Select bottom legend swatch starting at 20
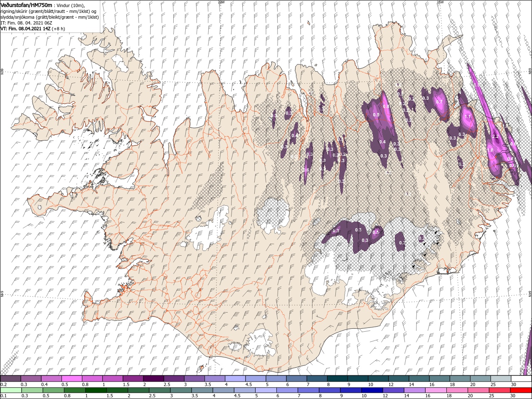The image size is (532, 399). click(478, 390)
